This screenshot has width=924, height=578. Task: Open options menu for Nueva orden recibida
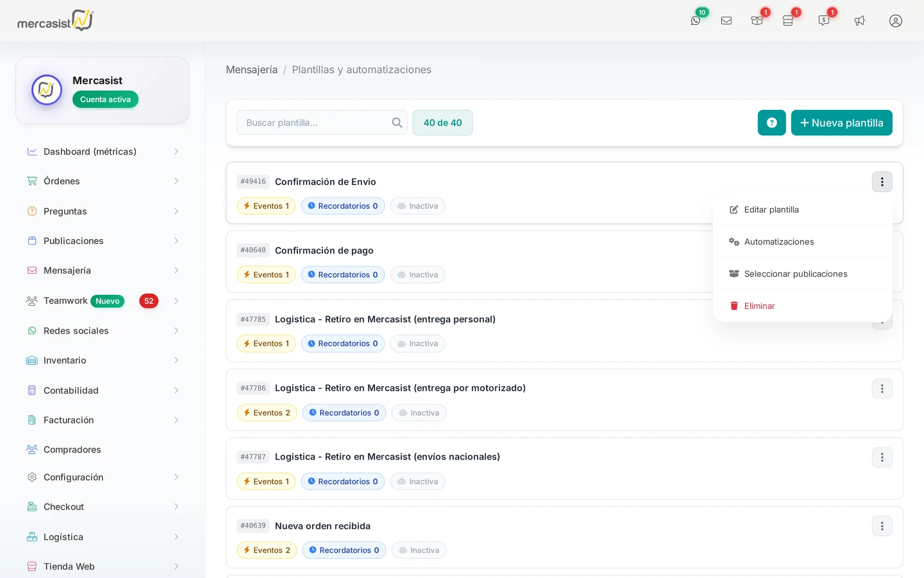pos(882,526)
